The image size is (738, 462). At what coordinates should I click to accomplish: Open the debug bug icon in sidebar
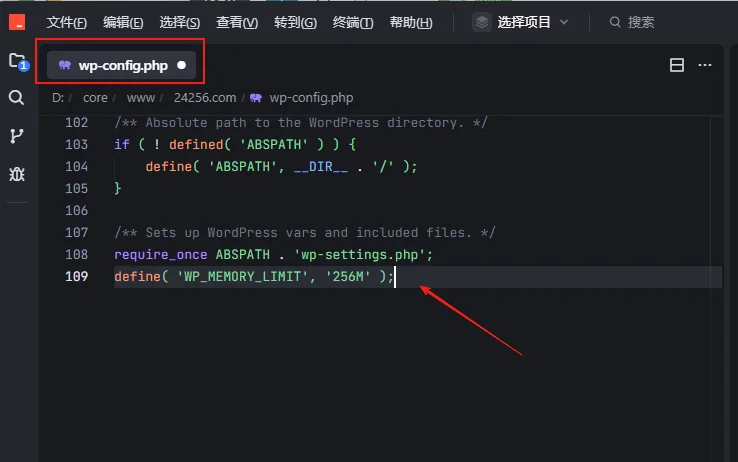coord(17,174)
